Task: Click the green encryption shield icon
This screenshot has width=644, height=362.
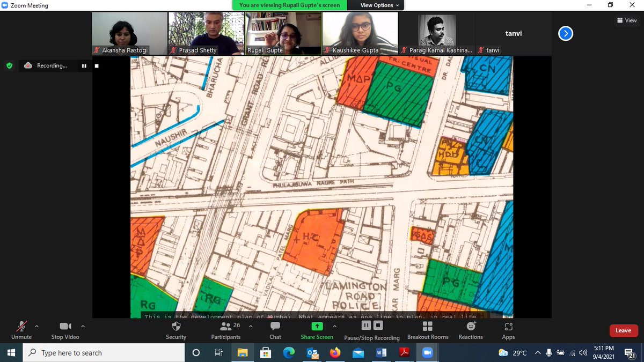Action: (x=9, y=66)
